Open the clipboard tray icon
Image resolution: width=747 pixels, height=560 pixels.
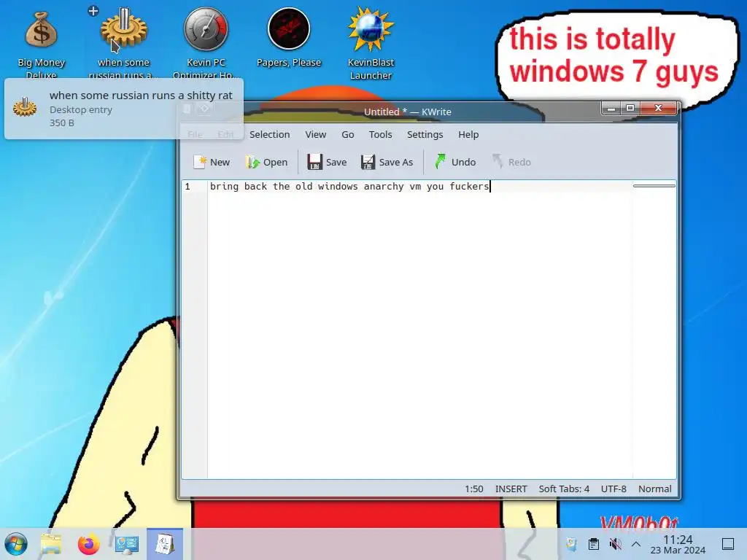click(x=594, y=544)
